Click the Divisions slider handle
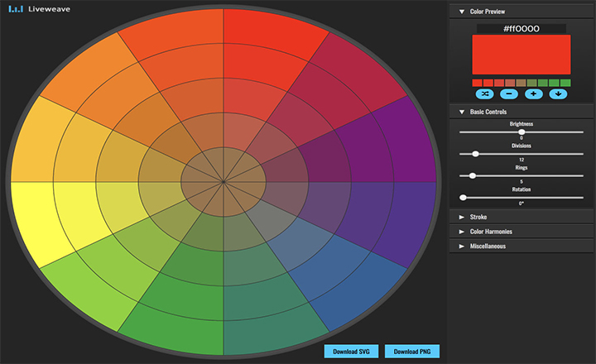The height and width of the screenshot is (364, 596). [x=475, y=154]
